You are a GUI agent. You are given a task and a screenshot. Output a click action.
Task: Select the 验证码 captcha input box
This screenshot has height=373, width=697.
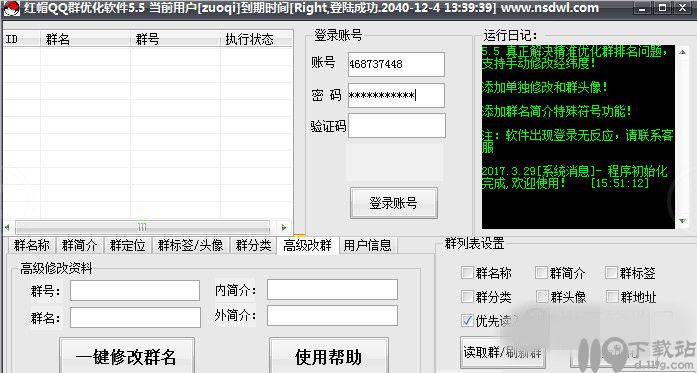397,125
